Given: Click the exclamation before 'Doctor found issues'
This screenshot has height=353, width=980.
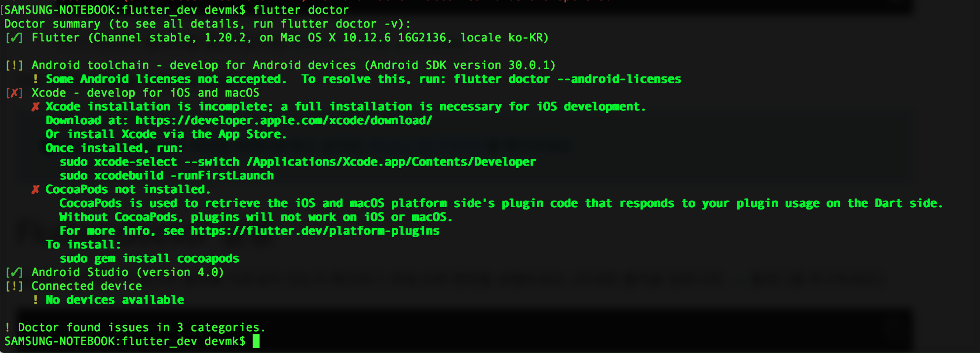Looking at the screenshot, I should click(7, 327).
